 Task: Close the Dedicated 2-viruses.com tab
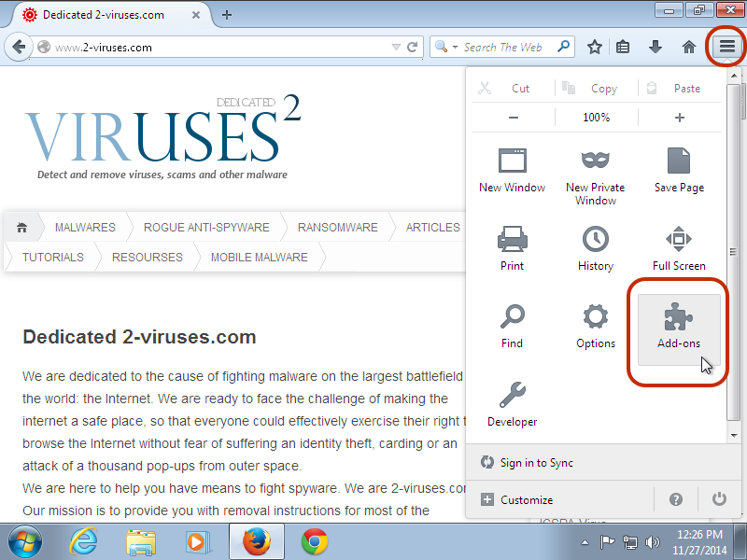point(196,15)
